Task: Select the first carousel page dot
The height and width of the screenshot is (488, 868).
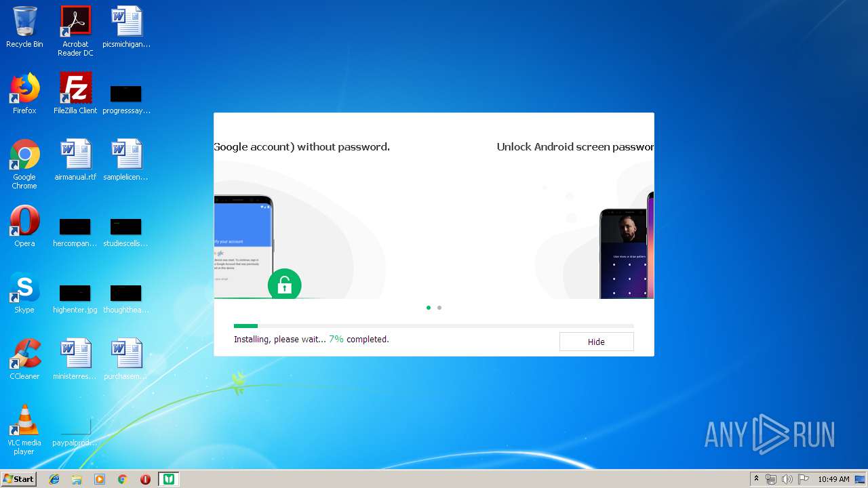Action: point(429,308)
